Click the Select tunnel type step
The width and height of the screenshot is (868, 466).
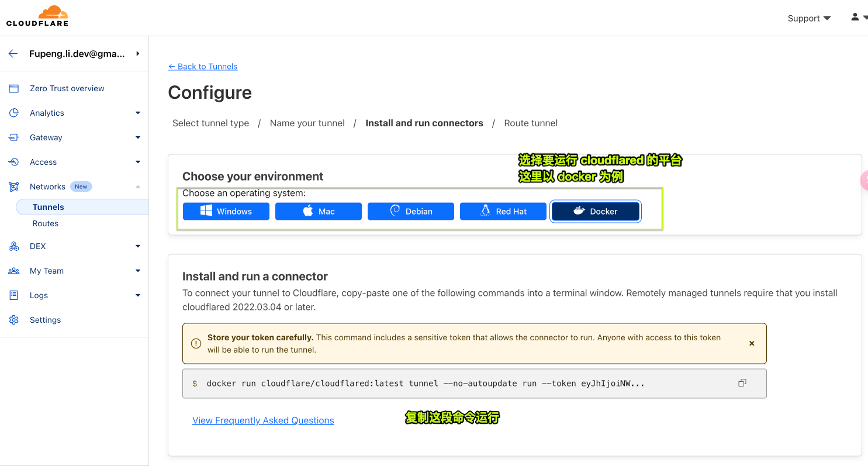coord(210,123)
